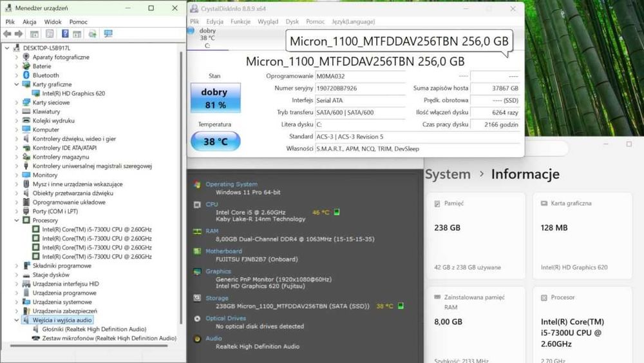Viewport: 644px width, 363px height.
Task: Click the RAM module icon in Speccy summary
Action: (x=197, y=231)
